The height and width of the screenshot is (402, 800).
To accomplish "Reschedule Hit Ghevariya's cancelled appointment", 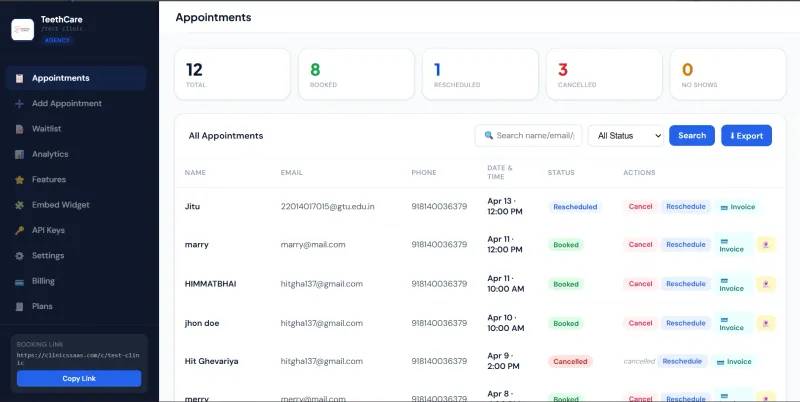I will click(x=682, y=361).
